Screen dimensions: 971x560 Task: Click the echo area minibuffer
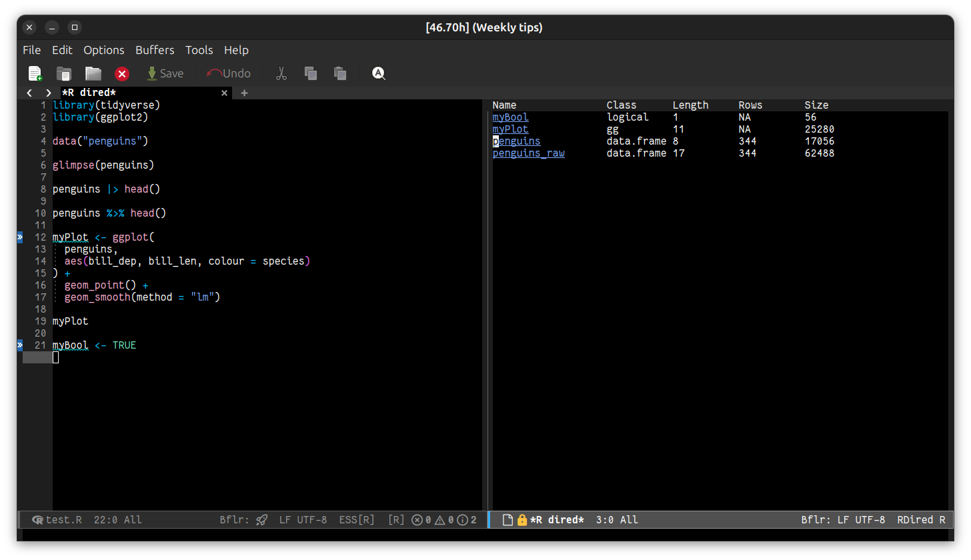pos(485,535)
